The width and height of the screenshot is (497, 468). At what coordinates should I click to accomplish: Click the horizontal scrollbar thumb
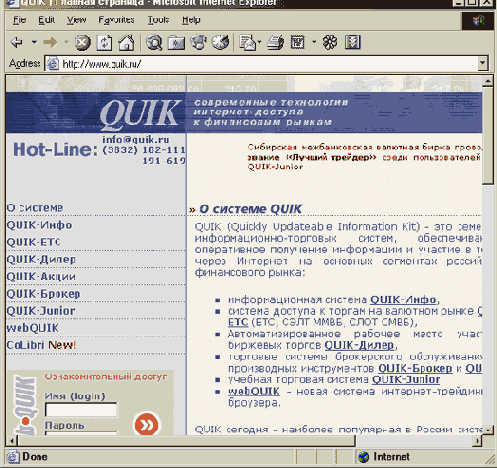(x=186, y=441)
